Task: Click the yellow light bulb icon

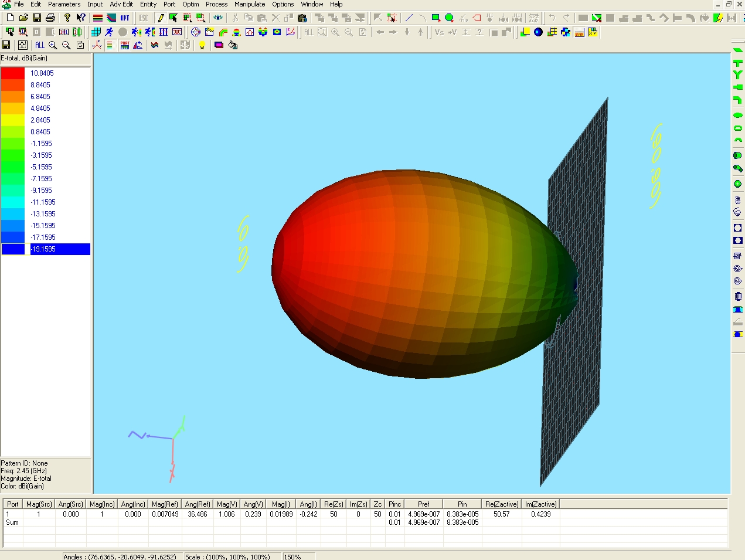Action: 202,45
